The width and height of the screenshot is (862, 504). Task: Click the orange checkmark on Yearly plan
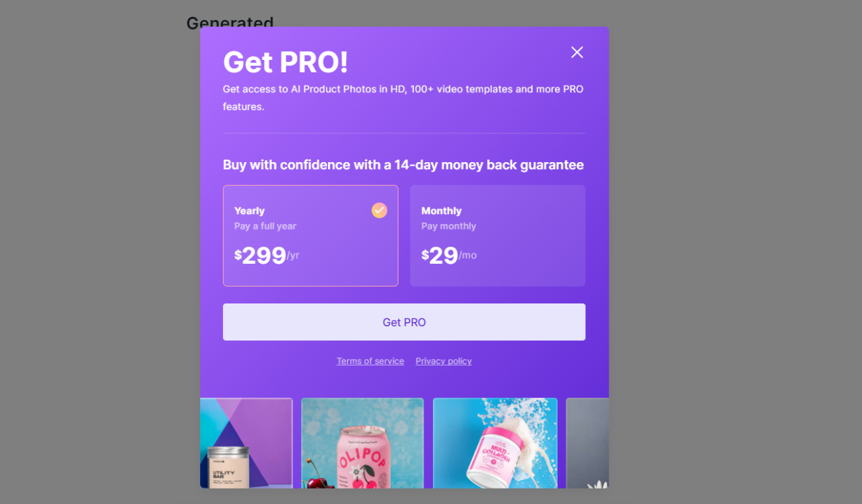coord(379,211)
